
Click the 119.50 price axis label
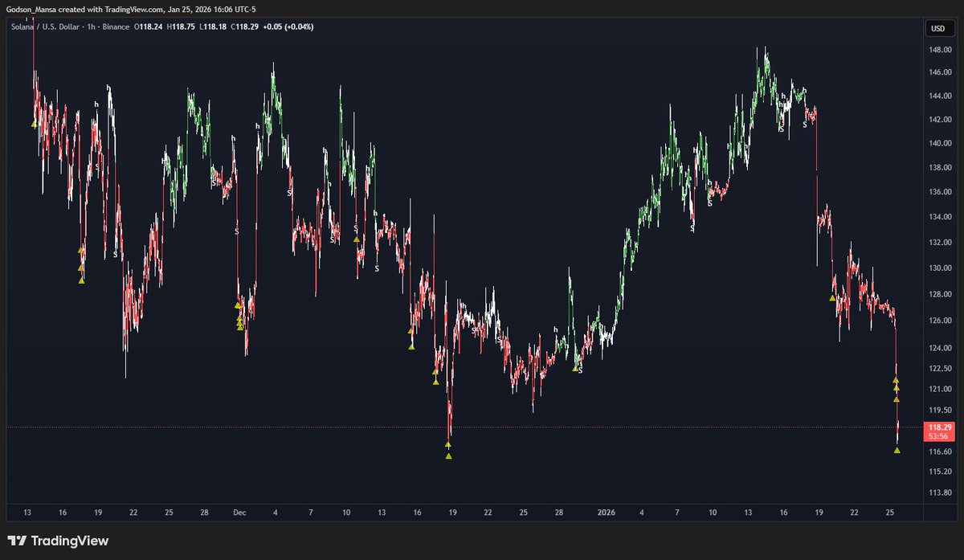click(940, 410)
